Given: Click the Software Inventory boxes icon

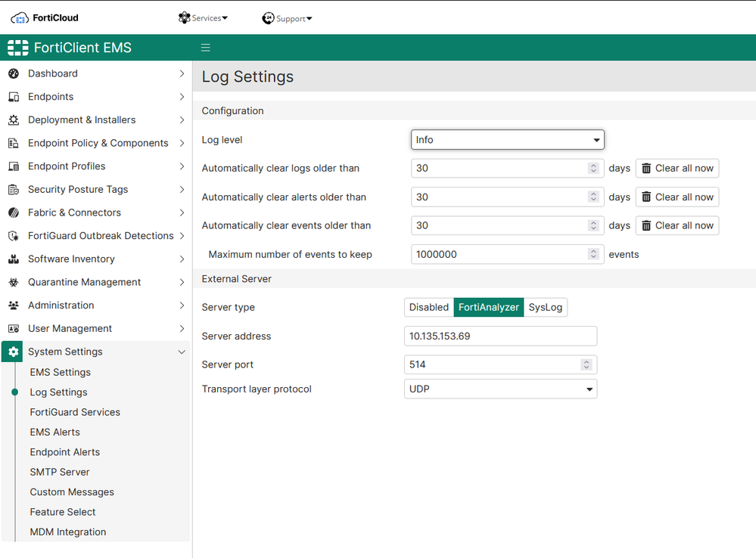Looking at the screenshot, I should click(x=14, y=259).
